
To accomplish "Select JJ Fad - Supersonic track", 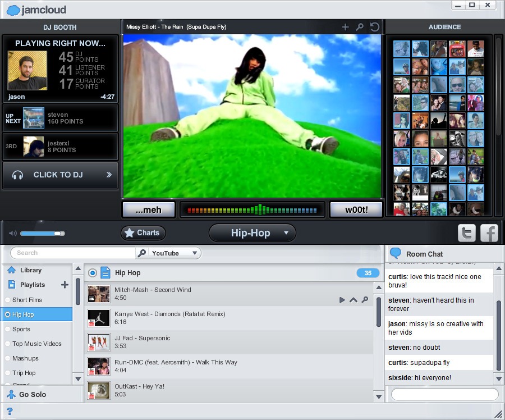I will (229, 342).
